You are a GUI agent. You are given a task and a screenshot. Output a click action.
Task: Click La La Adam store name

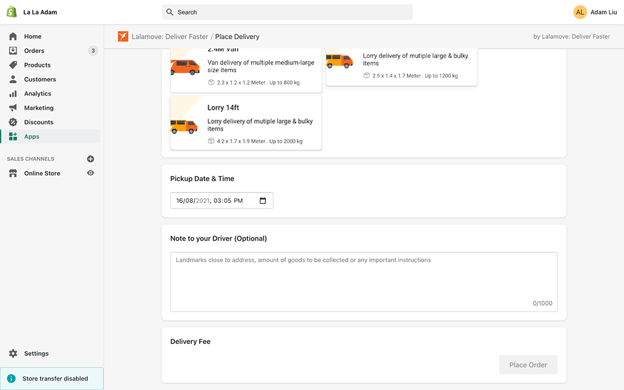click(x=40, y=12)
